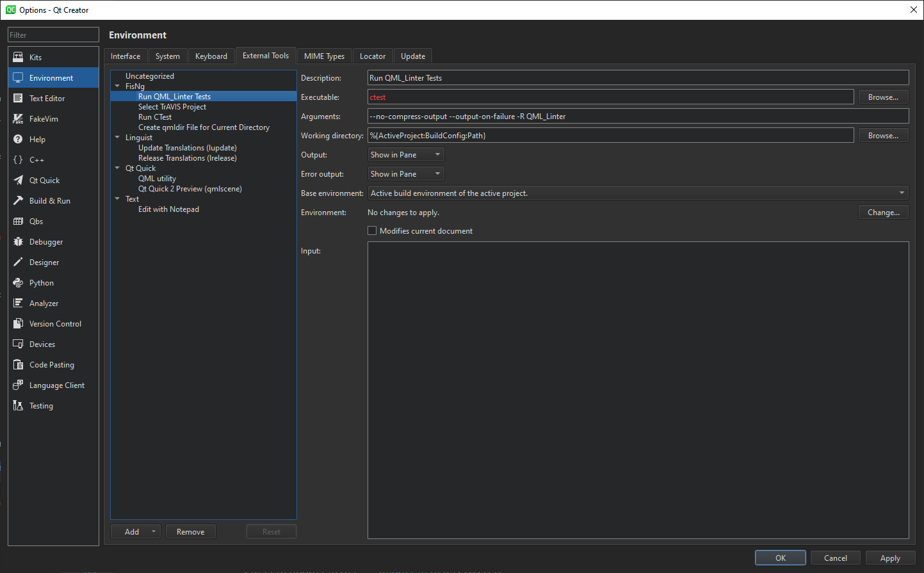
Task: Select the FakeVim category icon
Action: tap(19, 118)
